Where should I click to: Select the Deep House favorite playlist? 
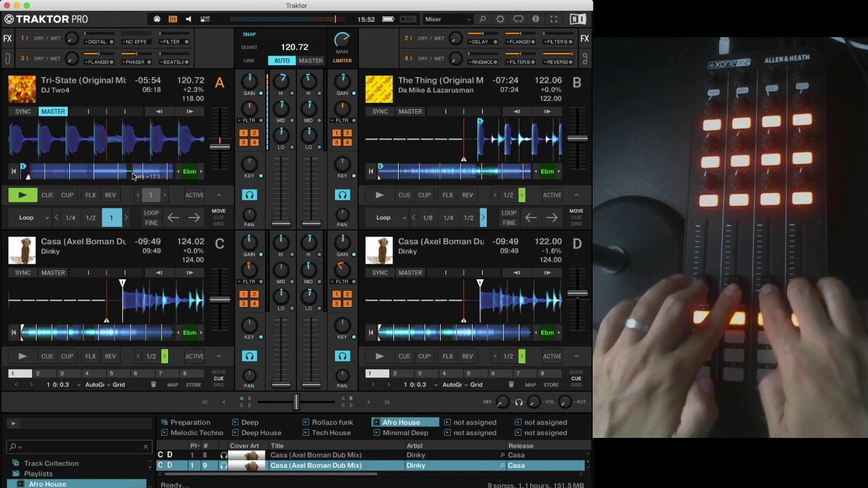[256, 433]
